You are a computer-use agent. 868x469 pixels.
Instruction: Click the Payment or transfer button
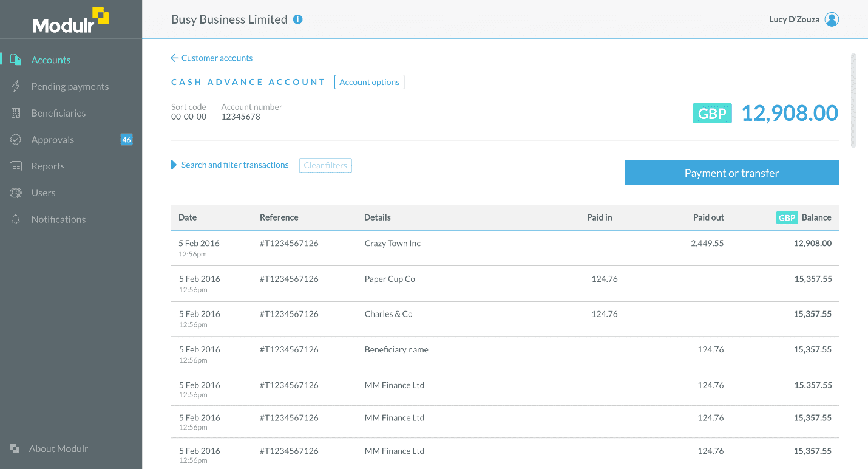[x=731, y=173]
